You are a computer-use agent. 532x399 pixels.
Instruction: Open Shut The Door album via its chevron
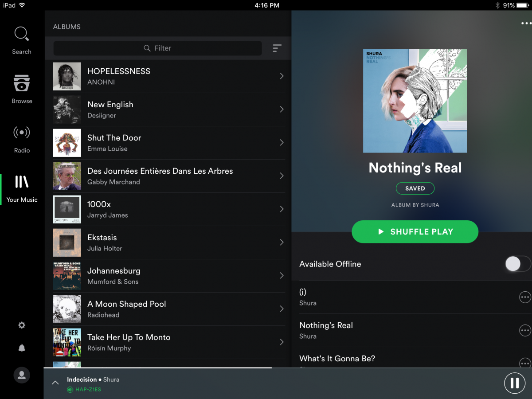click(282, 143)
